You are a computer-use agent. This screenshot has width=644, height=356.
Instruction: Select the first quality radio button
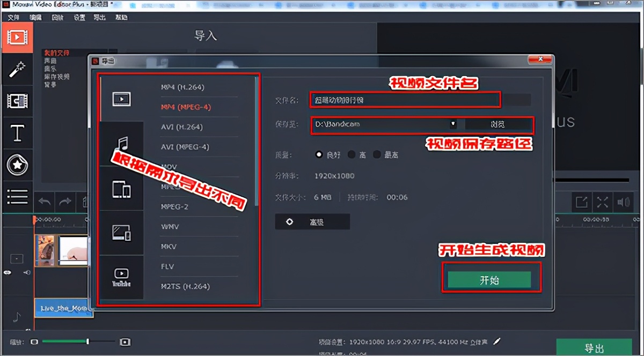pyautogui.click(x=319, y=155)
